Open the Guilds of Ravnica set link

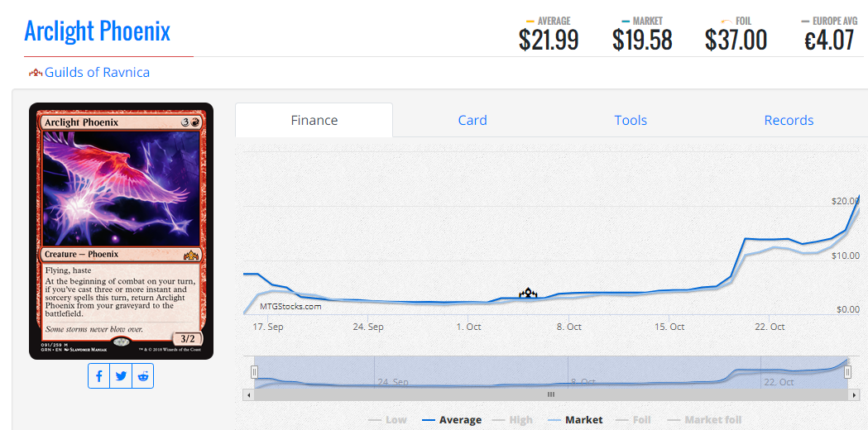97,72
